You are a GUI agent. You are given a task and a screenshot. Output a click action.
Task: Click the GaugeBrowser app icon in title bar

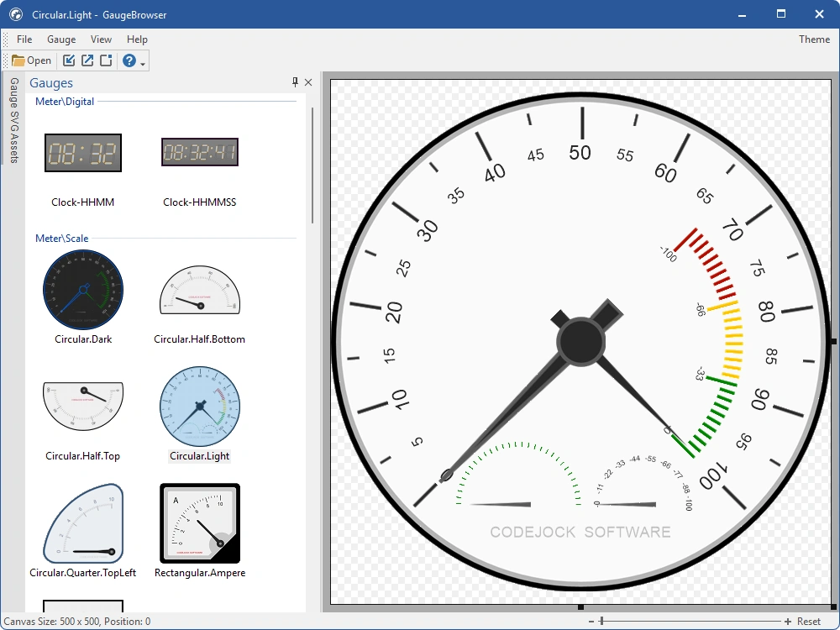click(16, 14)
